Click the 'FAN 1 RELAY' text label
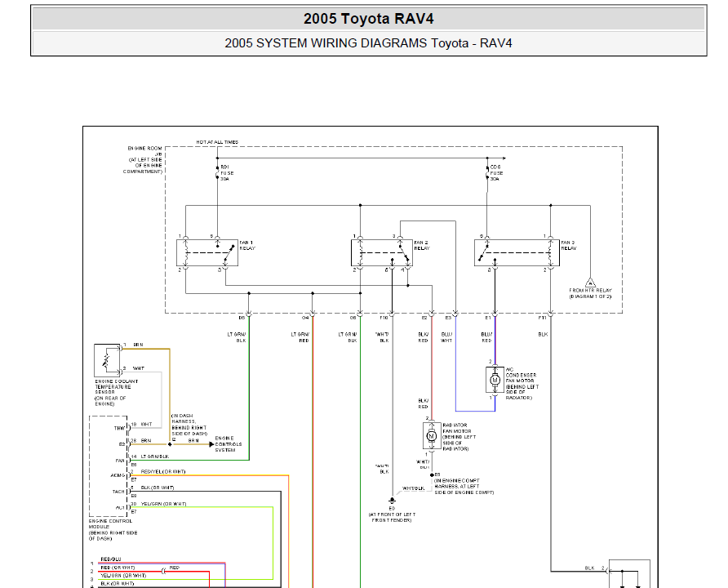Image resolution: width=728 pixels, height=588 pixels. point(247,245)
